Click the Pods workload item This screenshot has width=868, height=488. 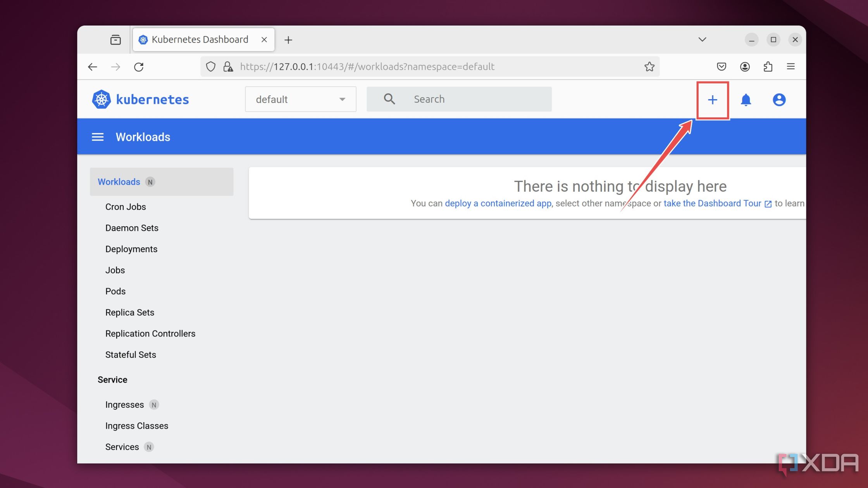115,291
